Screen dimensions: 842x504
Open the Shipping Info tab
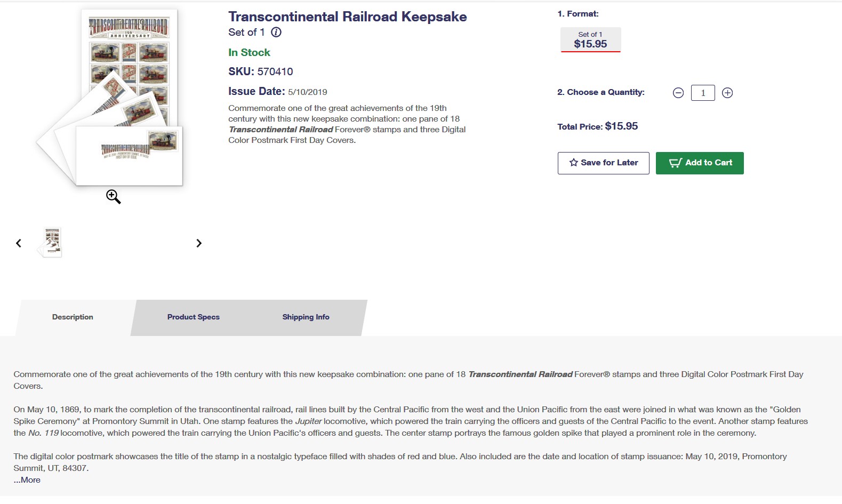(306, 317)
